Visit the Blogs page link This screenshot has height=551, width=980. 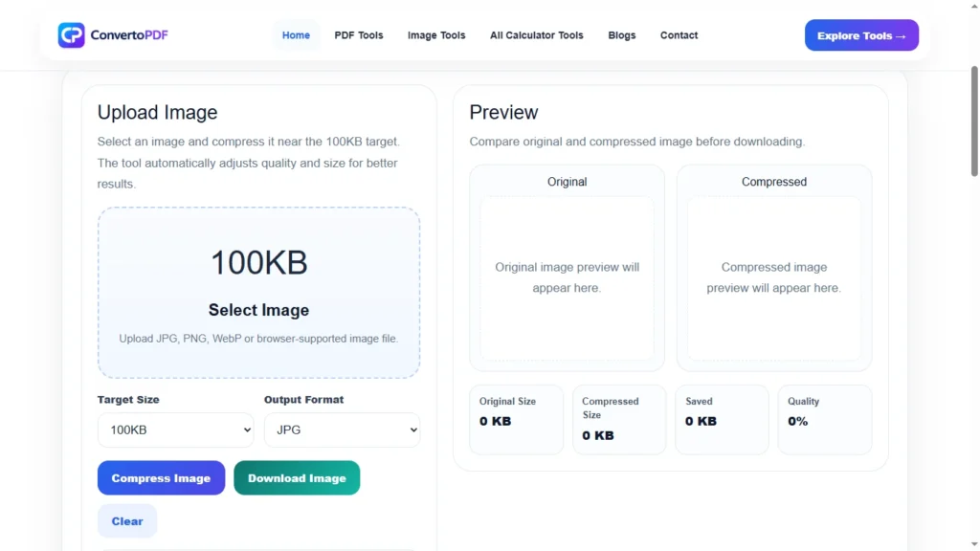pos(622,35)
